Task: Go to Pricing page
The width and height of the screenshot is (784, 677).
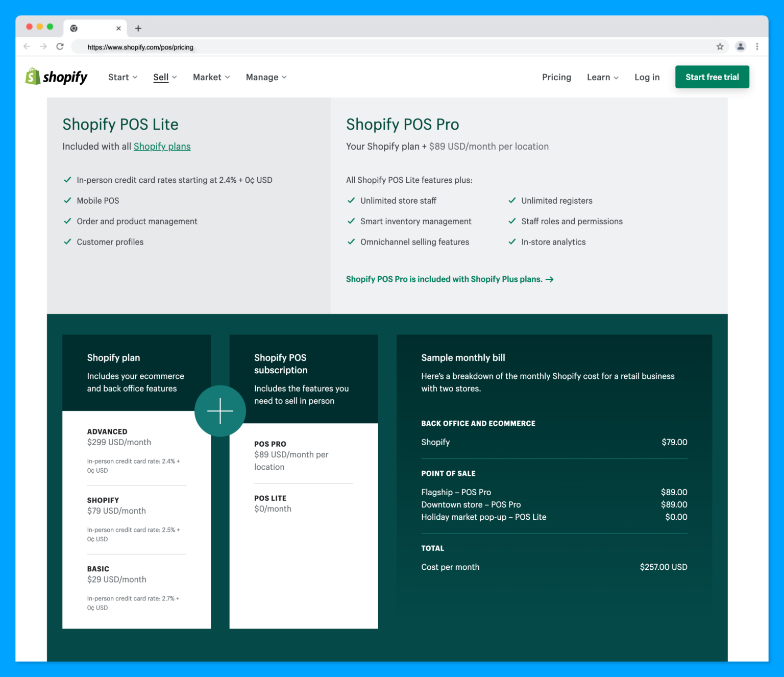Action: 556,77
